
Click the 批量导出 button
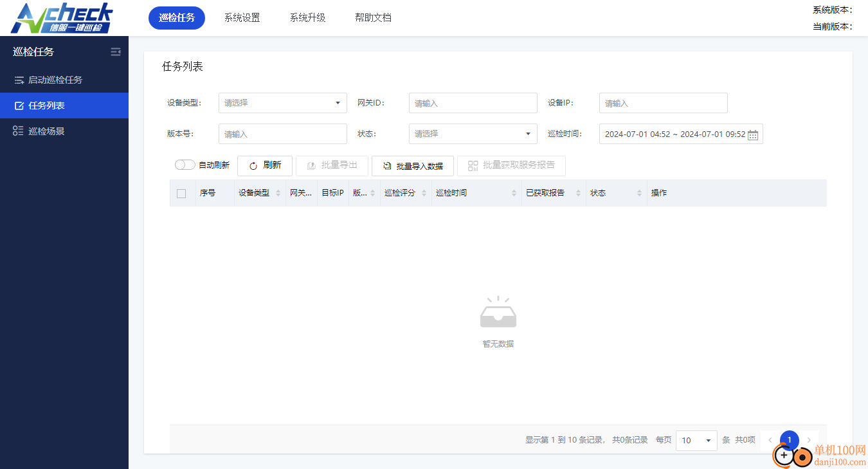332,165
